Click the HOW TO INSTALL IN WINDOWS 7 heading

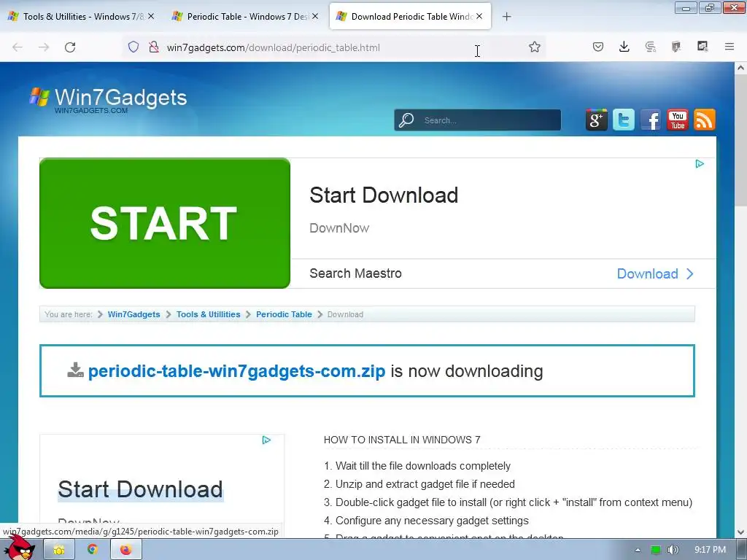(x=402, y=440)
